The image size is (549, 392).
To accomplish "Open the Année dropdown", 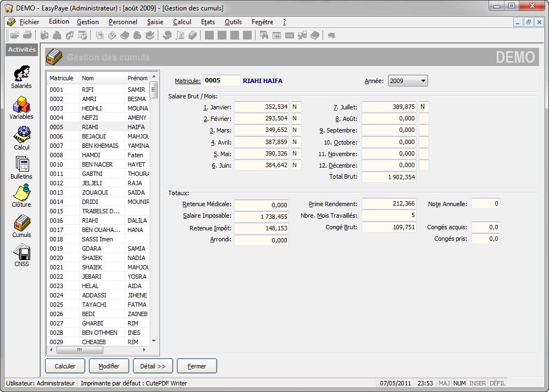I will [x=408, y=81].
